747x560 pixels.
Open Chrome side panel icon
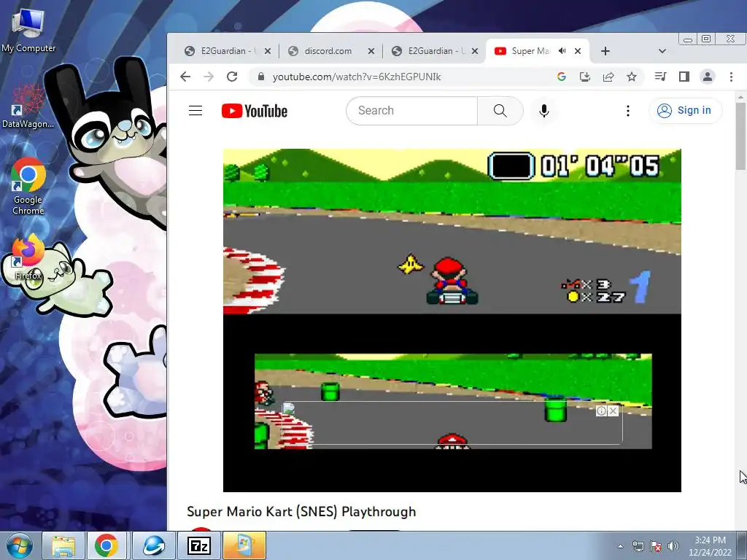684,77
